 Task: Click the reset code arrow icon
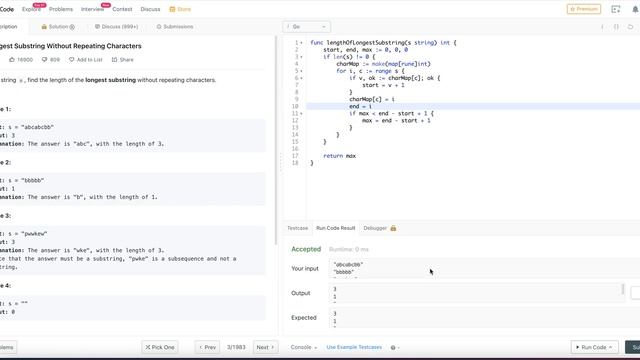tap(631, 27)
